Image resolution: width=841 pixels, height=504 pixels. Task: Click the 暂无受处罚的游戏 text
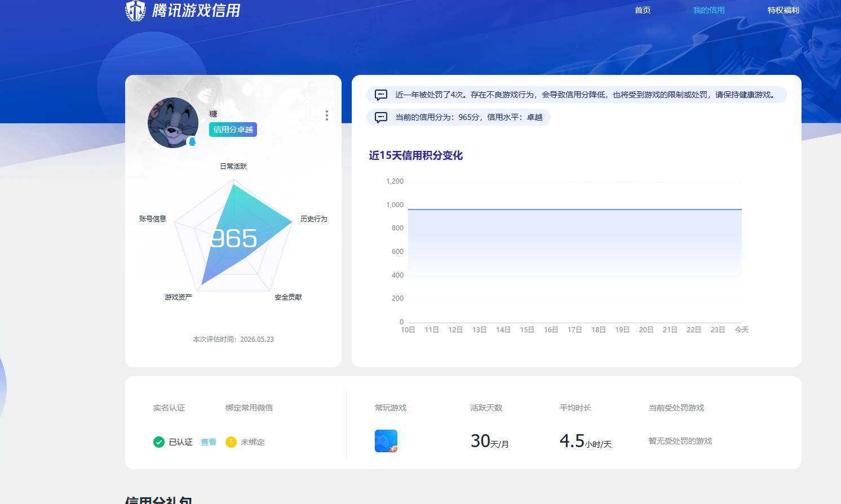click(x=680, y=441)
